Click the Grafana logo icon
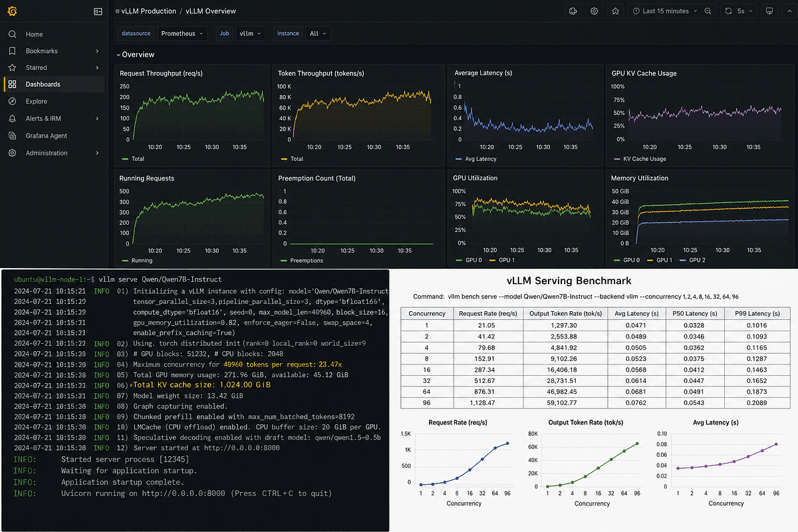 click(13, 11)
